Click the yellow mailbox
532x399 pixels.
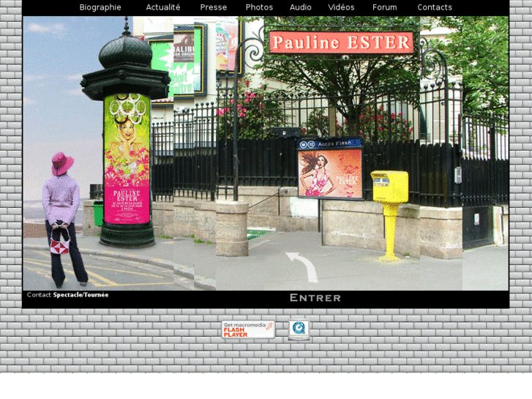point(390,215)
